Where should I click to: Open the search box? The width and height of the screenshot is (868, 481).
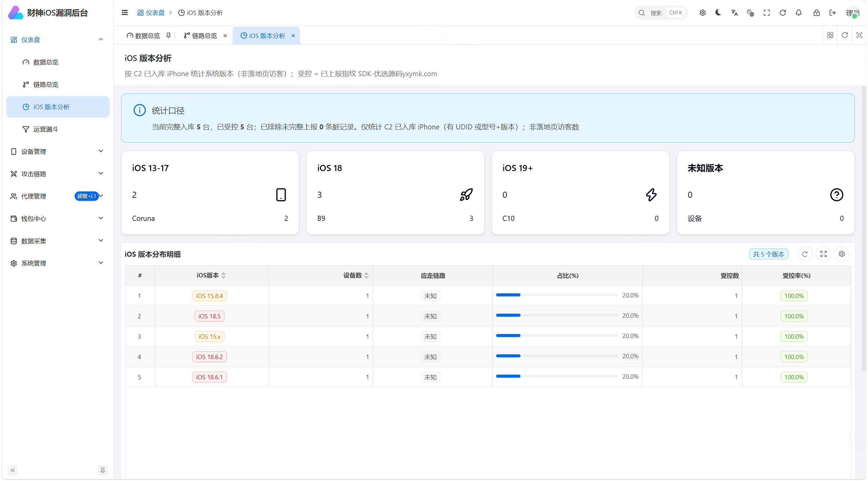660,13
